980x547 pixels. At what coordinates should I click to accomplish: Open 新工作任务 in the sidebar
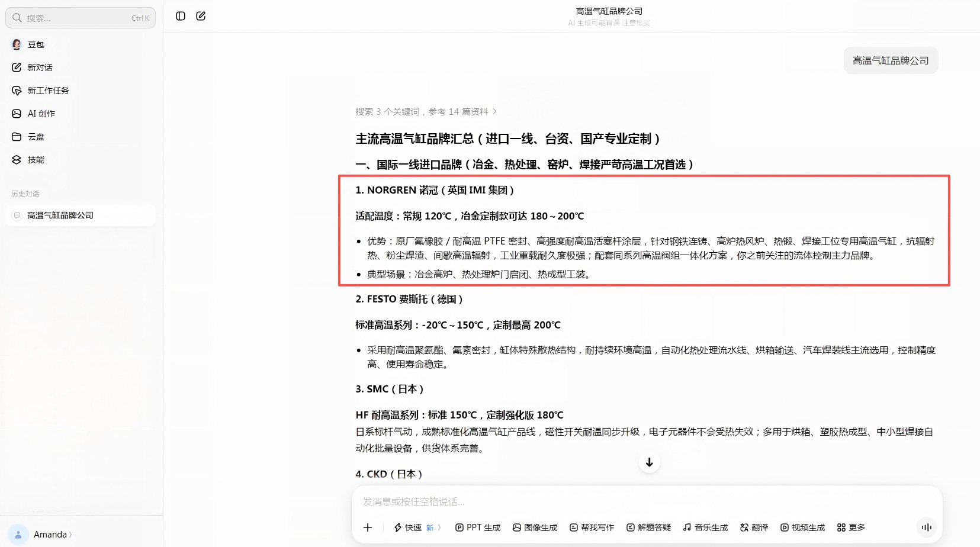click(x=81, y=91)
